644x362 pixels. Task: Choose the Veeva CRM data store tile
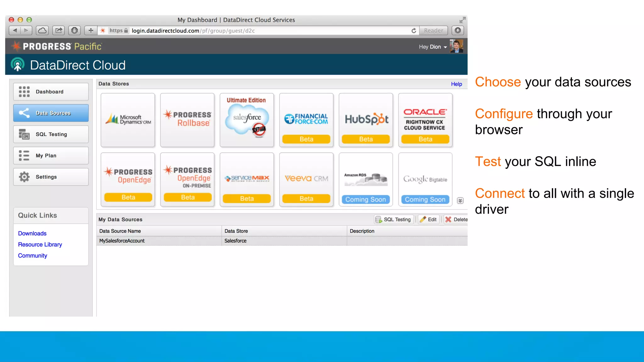coord(306,179)
